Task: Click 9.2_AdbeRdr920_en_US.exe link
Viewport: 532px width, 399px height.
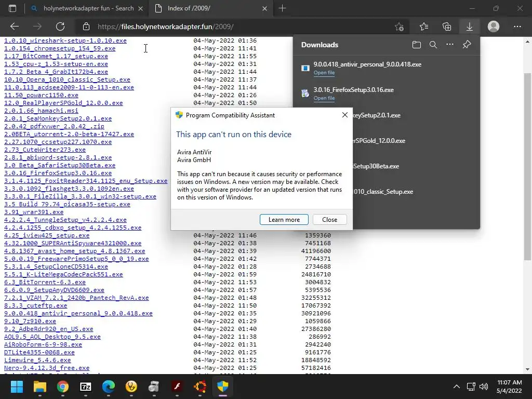Action: [48, 329]
